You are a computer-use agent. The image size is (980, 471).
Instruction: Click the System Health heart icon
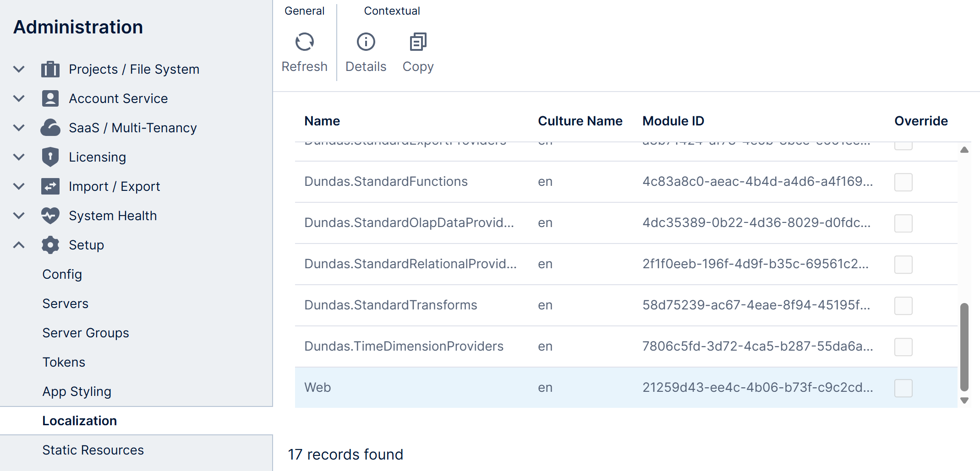tap(50, 216)
